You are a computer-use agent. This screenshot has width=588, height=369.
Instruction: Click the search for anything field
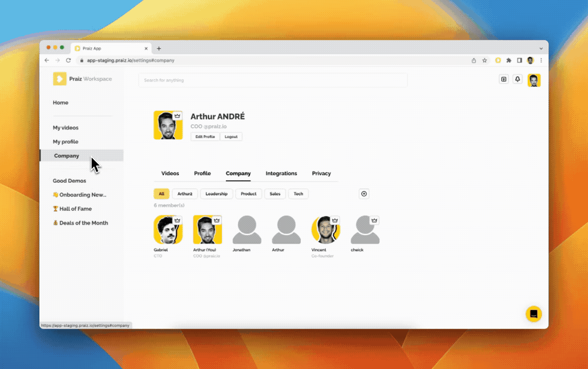(273, 80)
